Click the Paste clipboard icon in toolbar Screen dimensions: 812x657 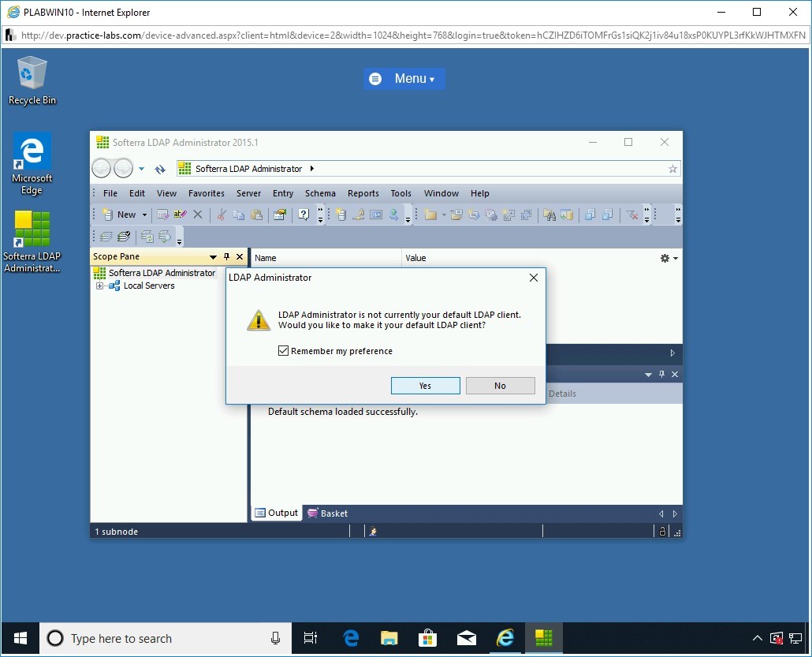pyautogui.click(x=256, y=215)
